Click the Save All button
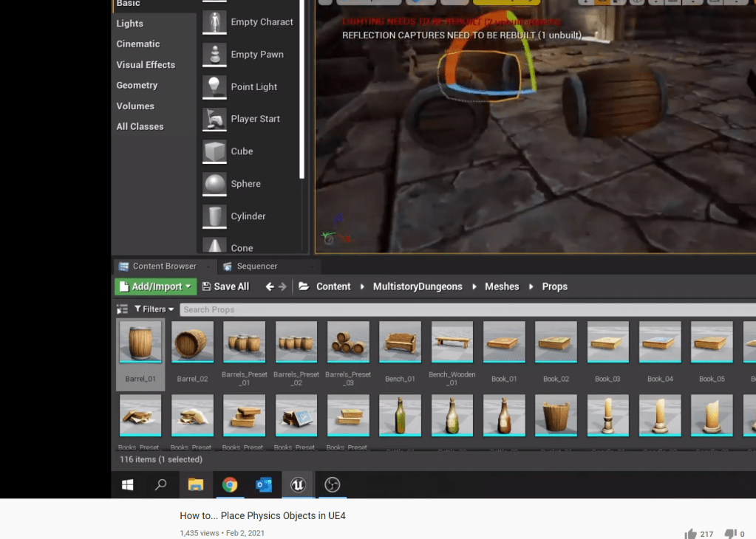The image size is (756, 539). pos(225,286)
